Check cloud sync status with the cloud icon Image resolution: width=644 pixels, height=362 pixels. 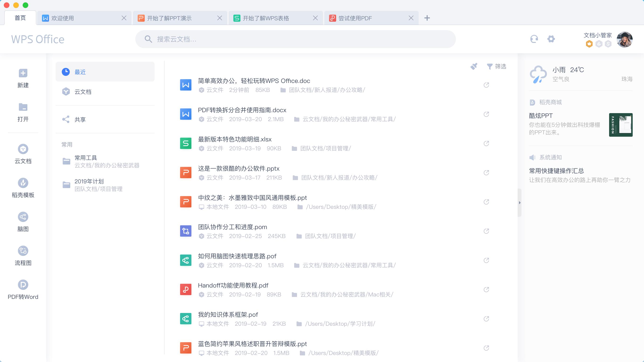[x=534, y=39]
